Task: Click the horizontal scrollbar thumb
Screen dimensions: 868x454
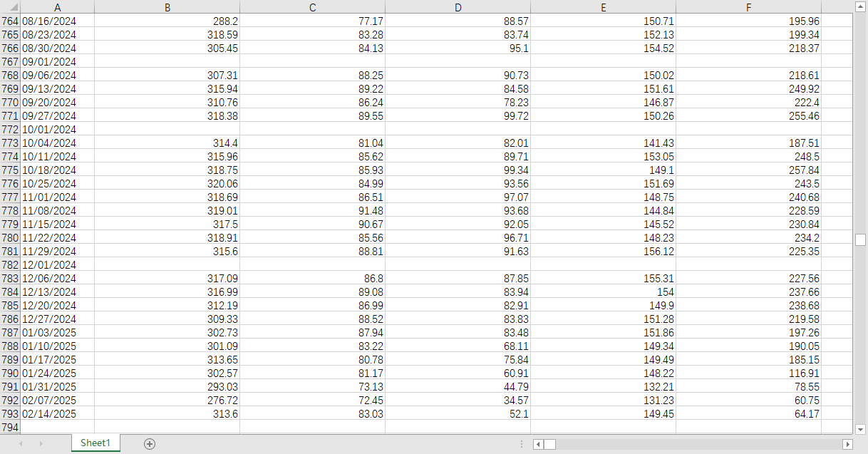Action: tap(549, 444)
